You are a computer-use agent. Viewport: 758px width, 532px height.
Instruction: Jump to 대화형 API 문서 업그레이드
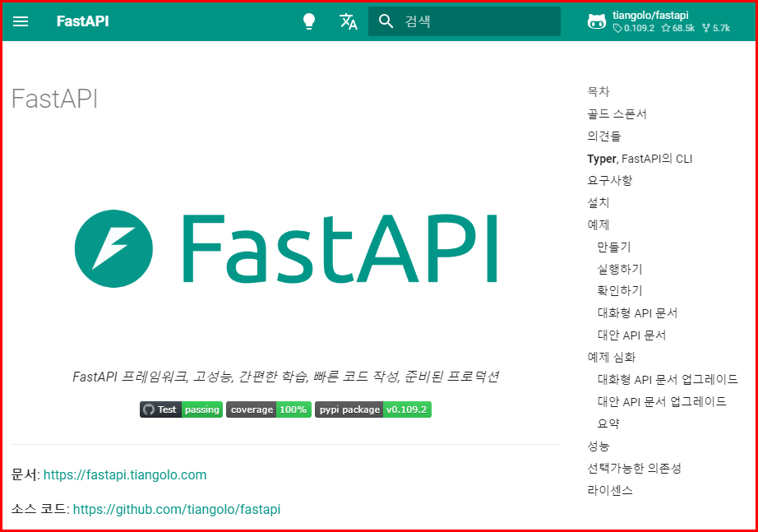click(668, 380)
